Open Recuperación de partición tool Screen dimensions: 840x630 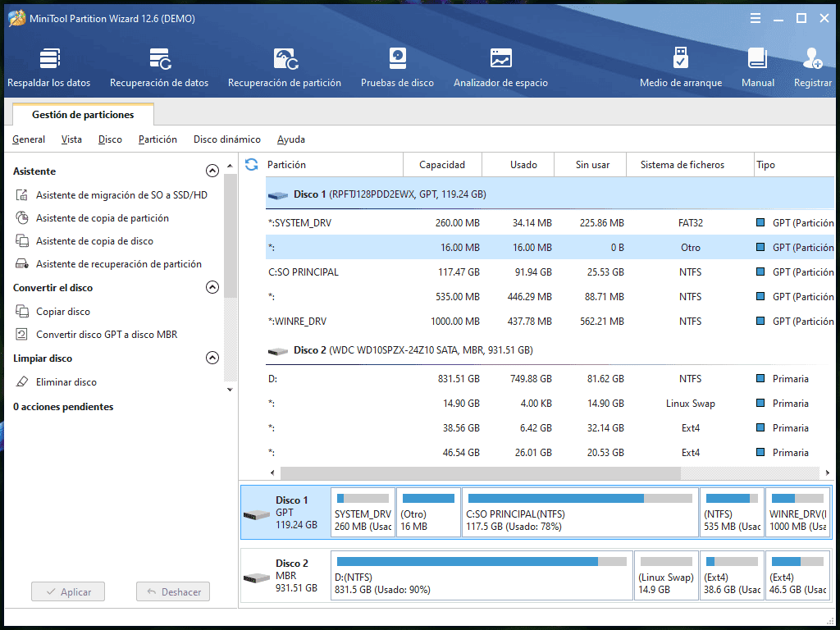[285, 67]
